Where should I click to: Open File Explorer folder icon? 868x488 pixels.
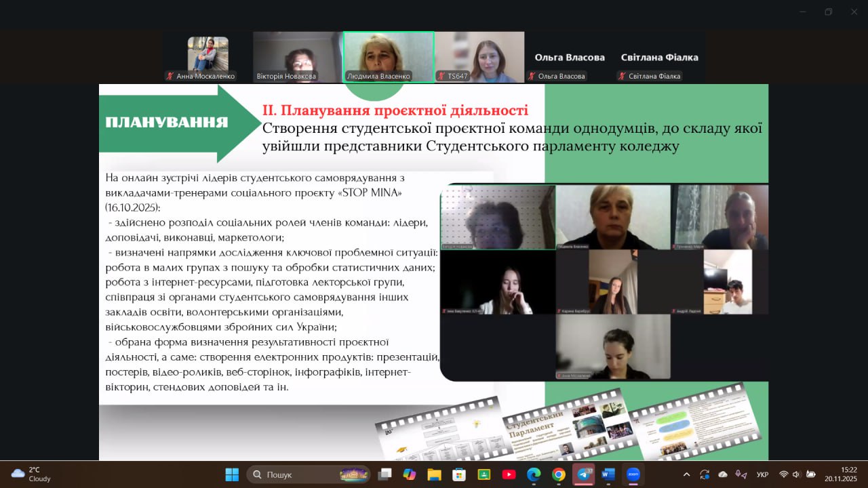[x=434, y=474]
